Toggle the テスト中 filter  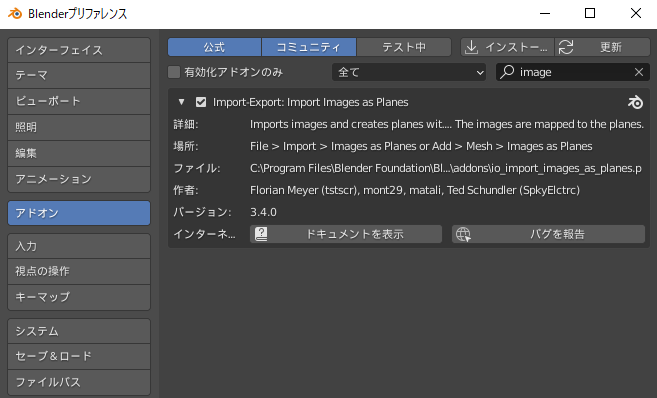click(x=404, y=47)
